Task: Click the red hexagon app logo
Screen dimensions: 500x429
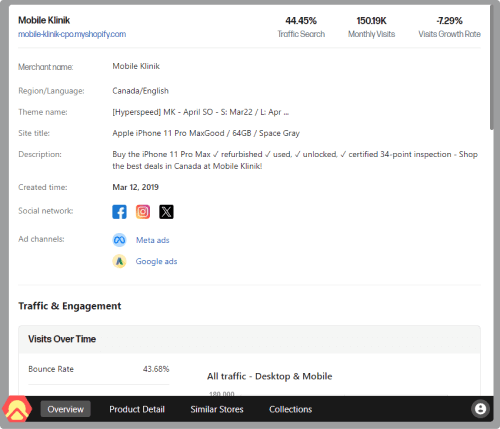Action: click(x=17, y=409)
